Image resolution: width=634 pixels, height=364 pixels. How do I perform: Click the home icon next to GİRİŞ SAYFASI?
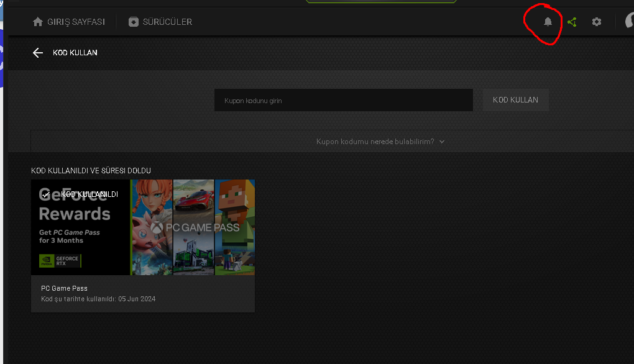[x=37, y=22]
